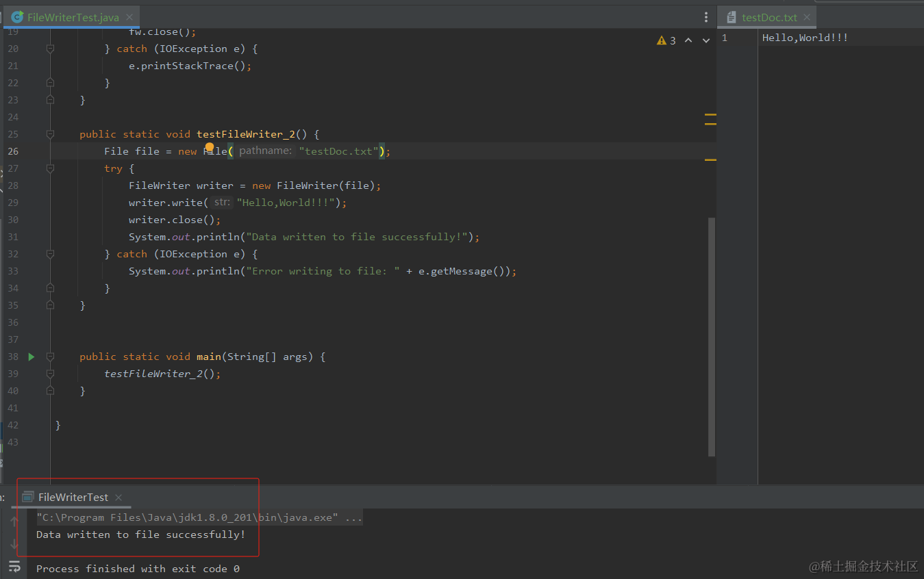Collapse the main method at line 38
Viewport: 924px width, 579px height.
click(50, 357)
